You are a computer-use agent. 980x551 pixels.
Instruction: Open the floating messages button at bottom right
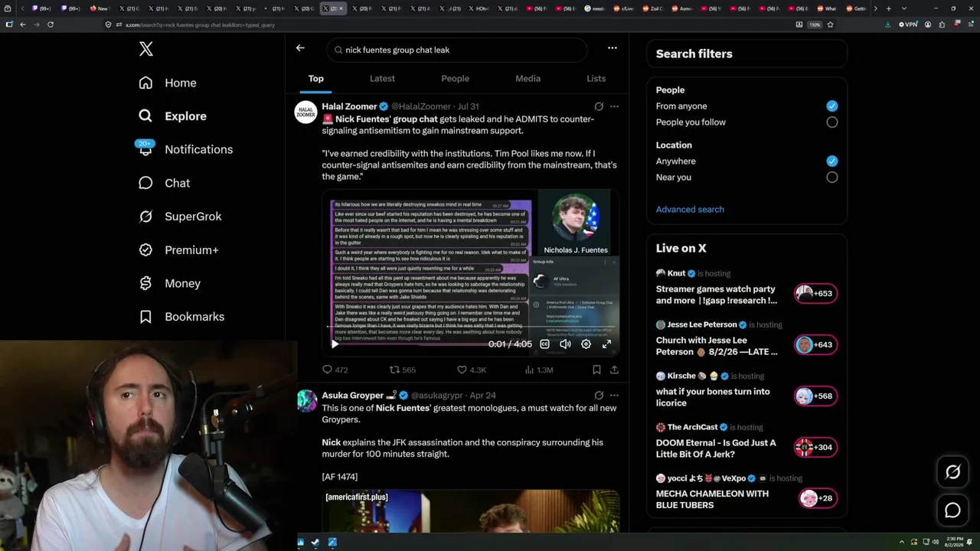pyautogui.click(x=952, y=510)
